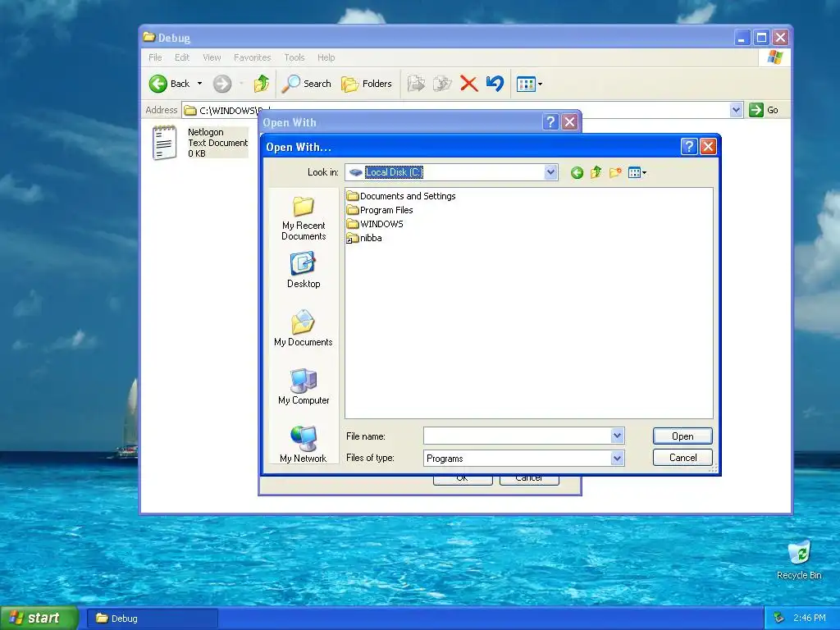The image size is (840, 630).
Task: Open the File menu in Debug window
Action: click(155, 57)
